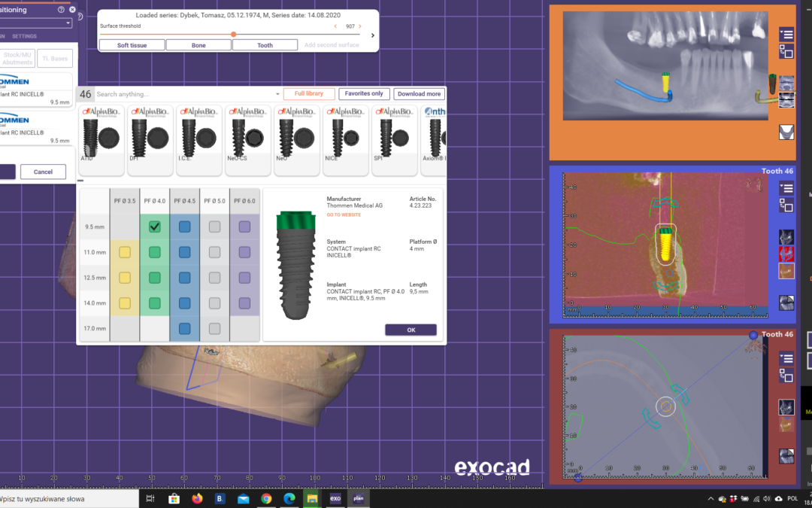Click the help icon in the positioning panel
This screenshot has width=812, height=508.
click(x=61, y=10)
